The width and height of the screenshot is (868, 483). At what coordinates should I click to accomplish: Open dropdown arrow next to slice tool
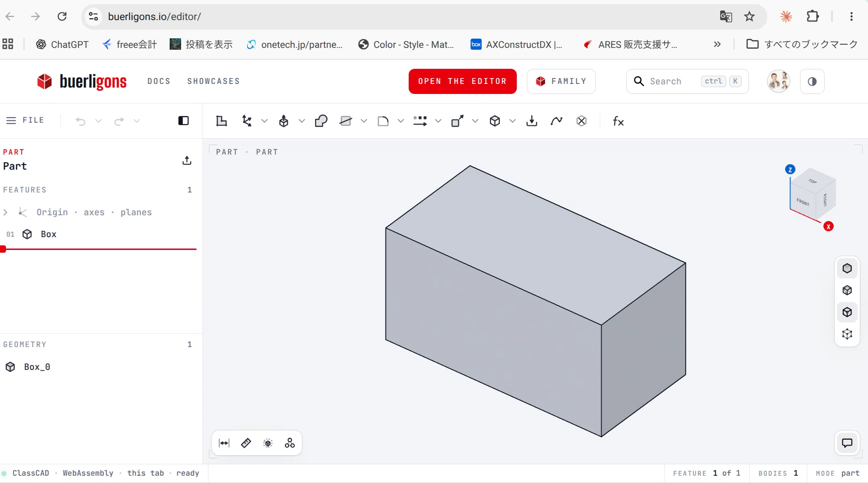coord(364,121)
